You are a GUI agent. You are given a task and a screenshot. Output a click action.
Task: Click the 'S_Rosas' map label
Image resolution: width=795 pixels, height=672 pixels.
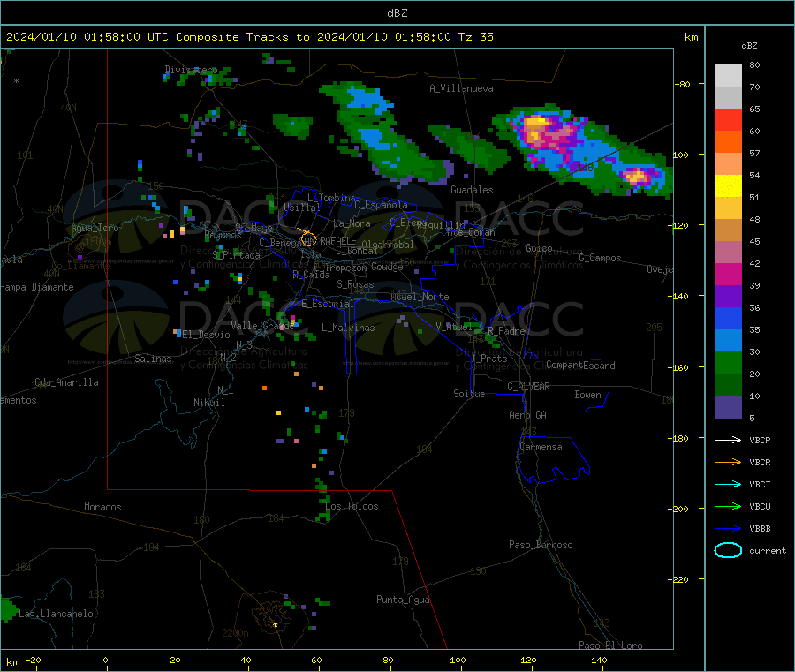click(x=355, y=284)
